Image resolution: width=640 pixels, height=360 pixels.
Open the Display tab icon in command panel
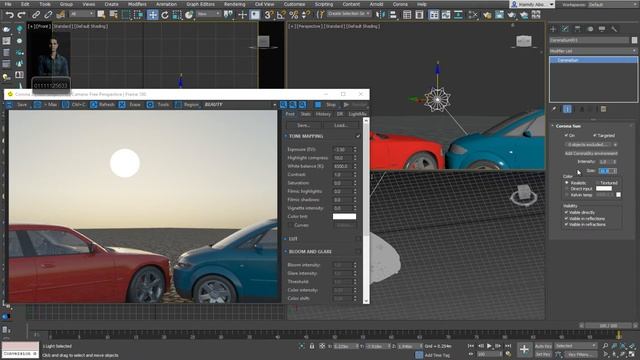coord(602,29)
